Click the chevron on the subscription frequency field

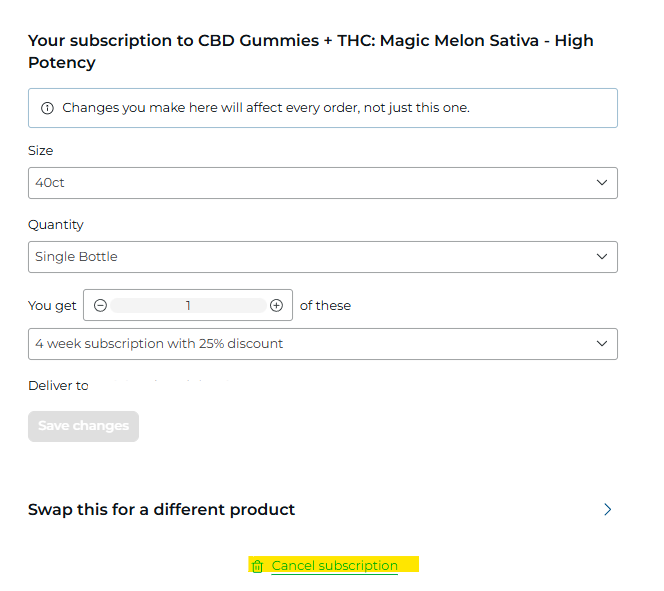point(602,344)
